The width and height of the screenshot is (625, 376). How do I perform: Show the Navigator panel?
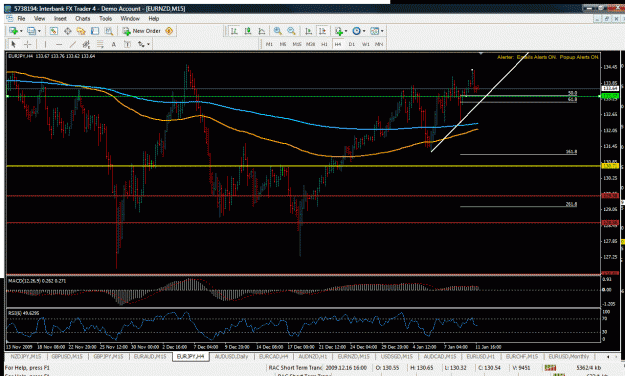click(x=81, y=31)
